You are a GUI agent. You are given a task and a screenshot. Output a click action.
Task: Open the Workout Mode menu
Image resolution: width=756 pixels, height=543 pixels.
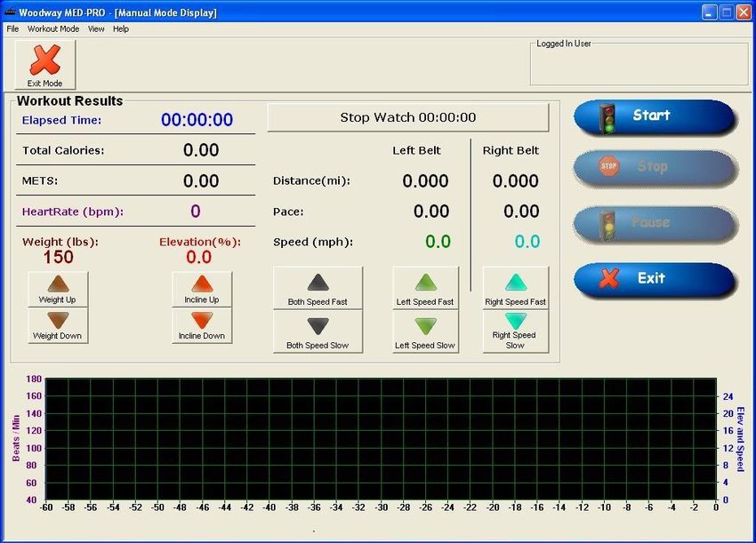[x=53, y=29]
